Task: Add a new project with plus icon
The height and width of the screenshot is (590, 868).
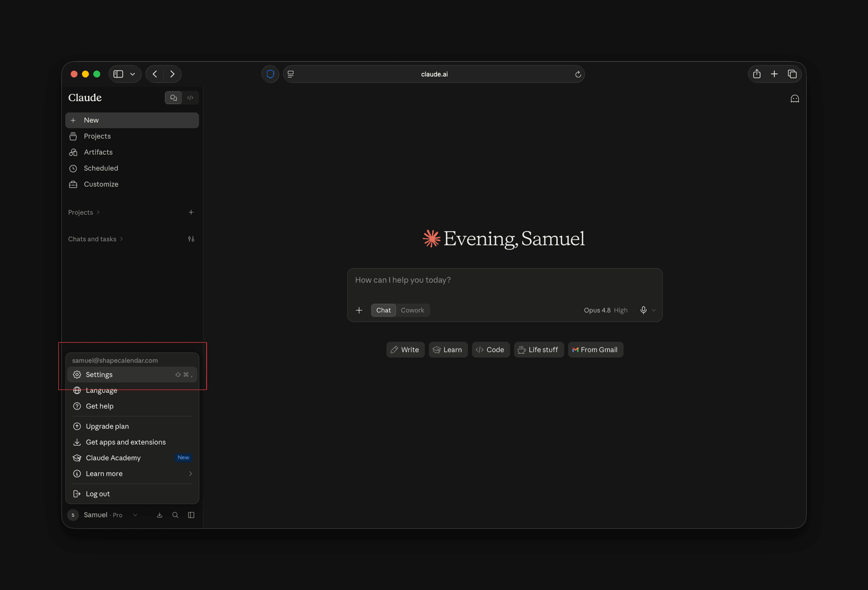Action: (x=191, y=212)
